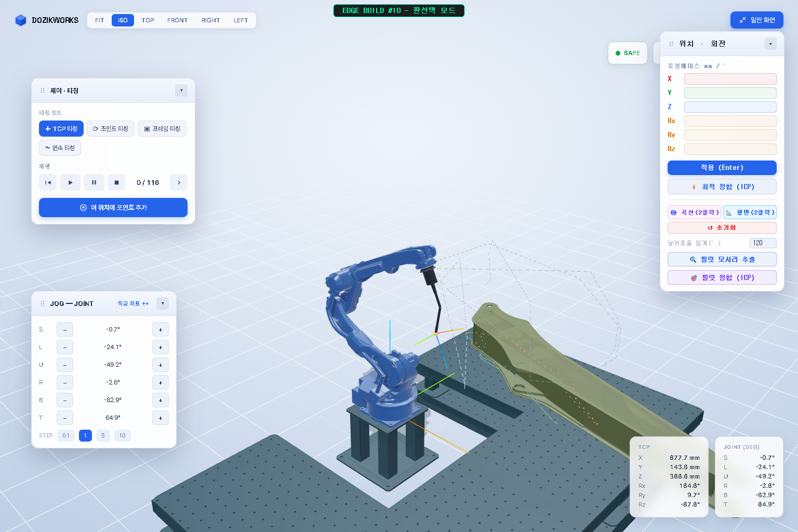798x532 pixels.
Task: Collapse the 위치·회전 panel
Action: 770,44
